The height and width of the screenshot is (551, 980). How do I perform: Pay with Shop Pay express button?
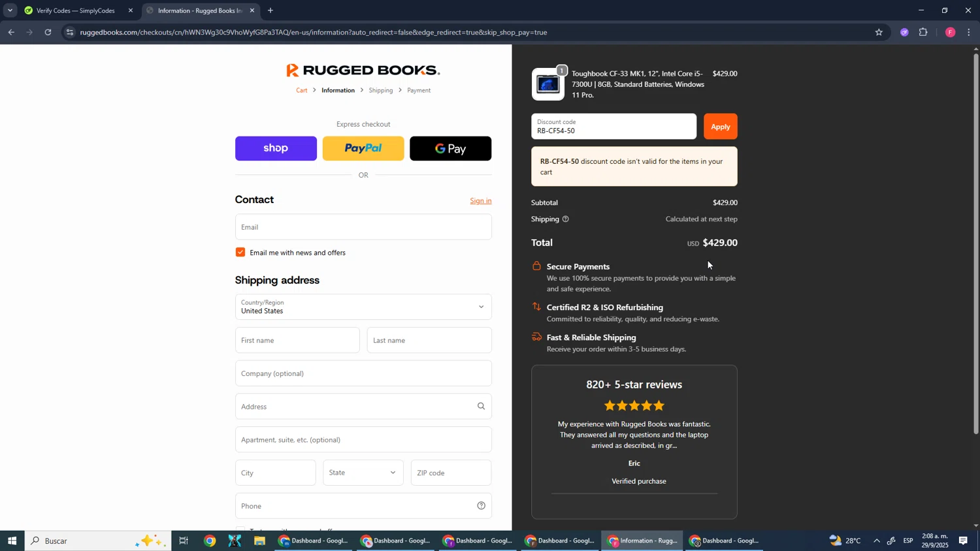(276, 148)
